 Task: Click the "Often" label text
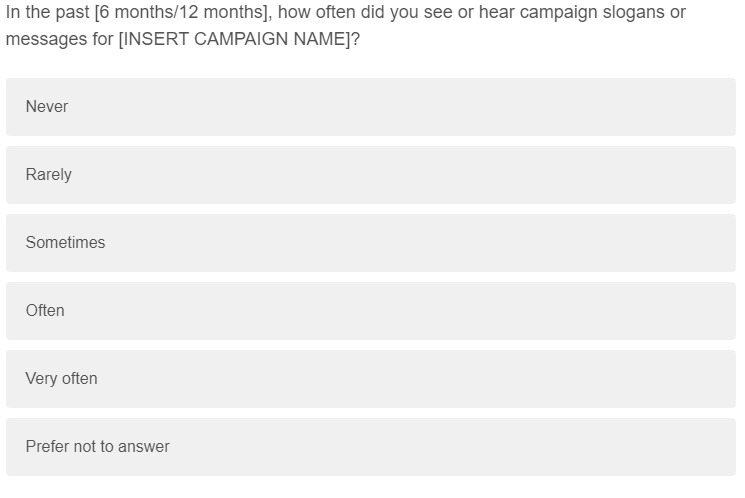click(45, 311)
